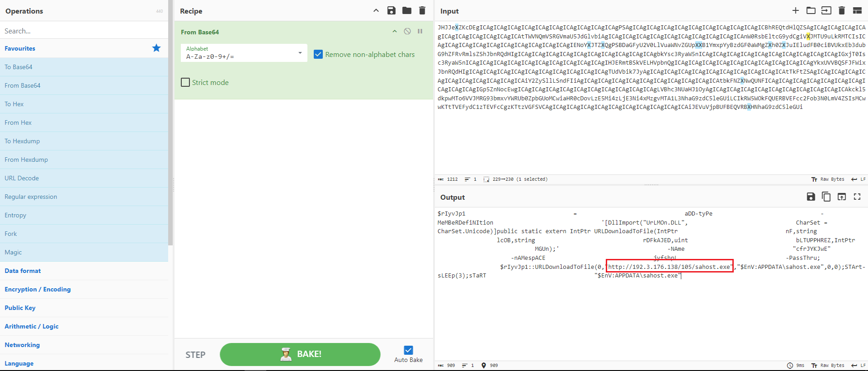Toggle Favourites star icon
The height and width of the screenshot is (371, 868).
click(x=156, y=48)
